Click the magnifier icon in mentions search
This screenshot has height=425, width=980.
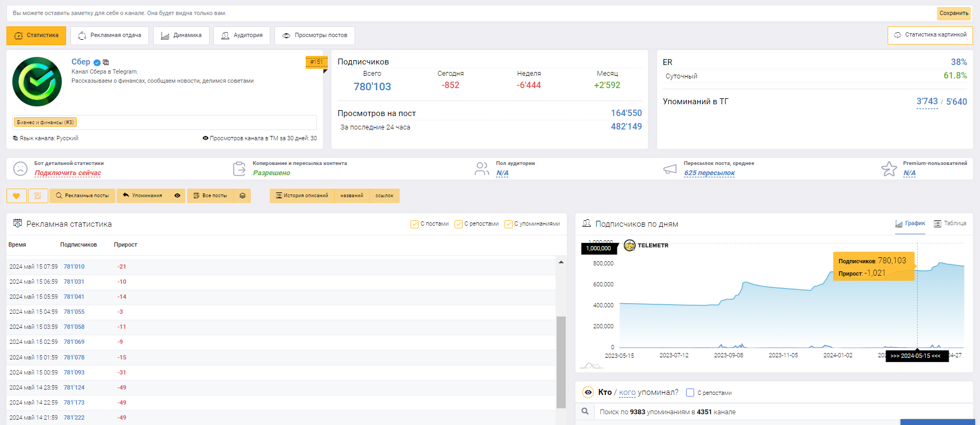click(x=585, y=412)
